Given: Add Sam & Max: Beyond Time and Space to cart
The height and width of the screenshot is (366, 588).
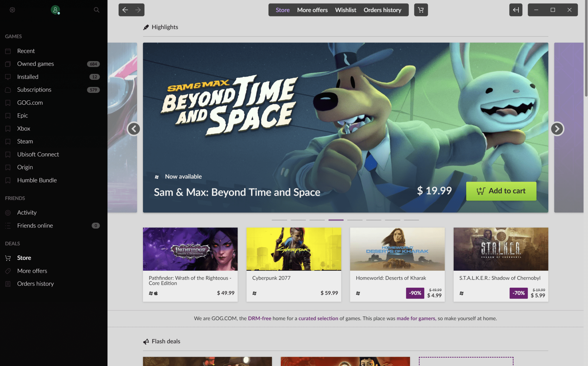Looking at the screenshot, I should [501, 191].
